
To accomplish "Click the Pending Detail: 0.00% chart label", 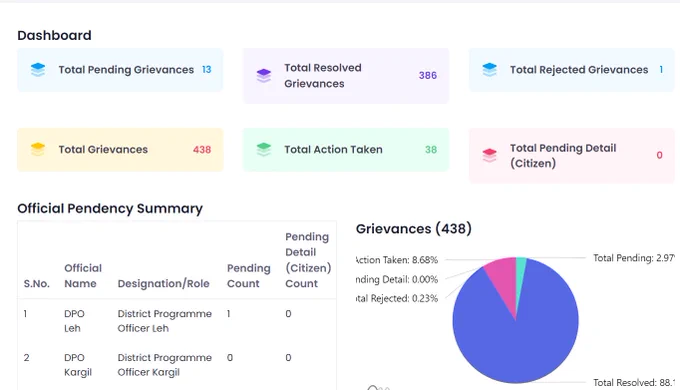I will click(x=397, y=279).
